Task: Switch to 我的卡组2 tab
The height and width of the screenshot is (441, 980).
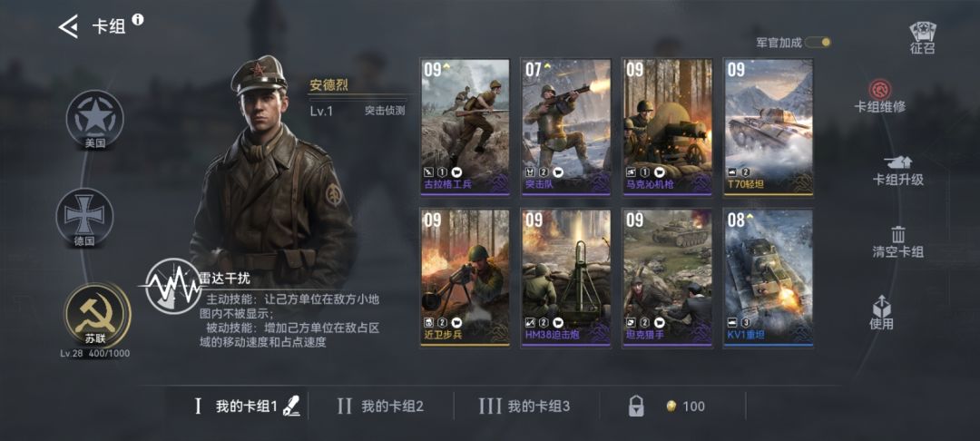Action: click(x=380, y=407)
